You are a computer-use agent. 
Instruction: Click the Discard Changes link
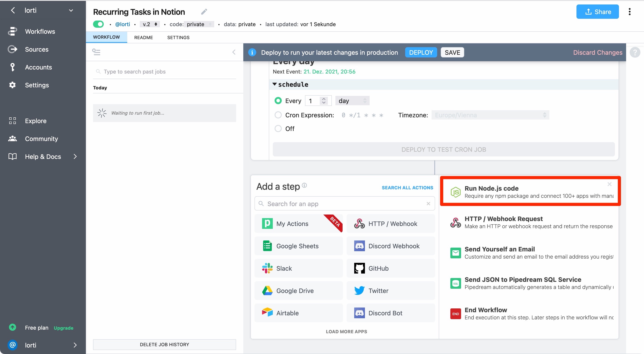tap(597, 53)
